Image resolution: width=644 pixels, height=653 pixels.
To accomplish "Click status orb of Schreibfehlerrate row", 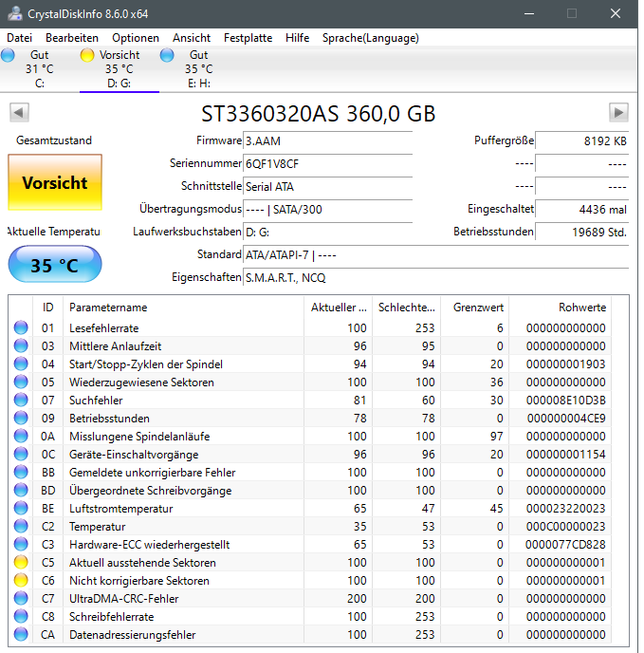I will coord(21,616).
